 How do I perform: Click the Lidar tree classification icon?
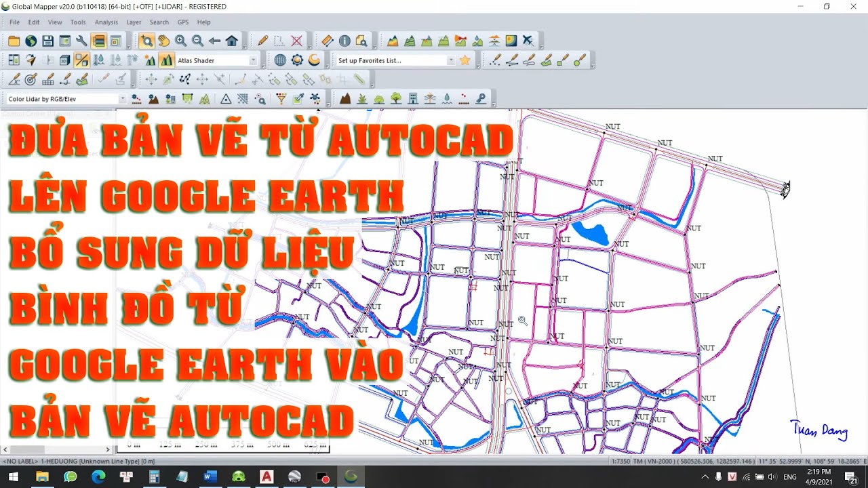tap(396, 99)
